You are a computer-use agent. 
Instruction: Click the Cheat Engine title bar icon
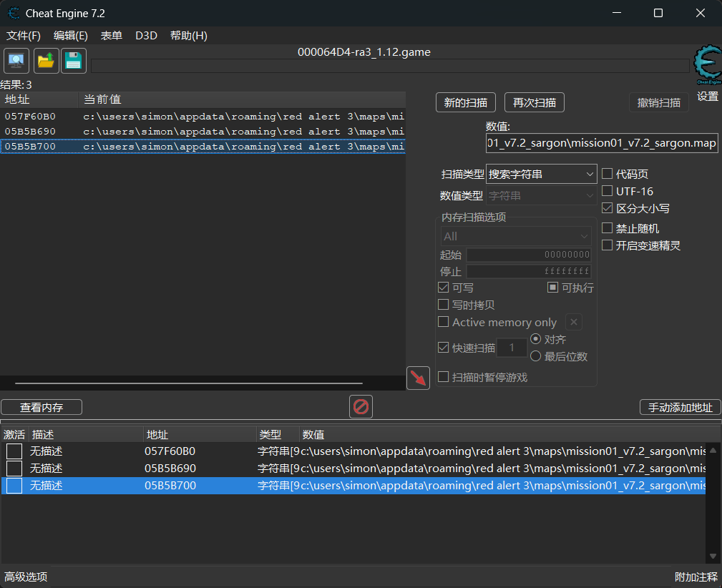14,14
